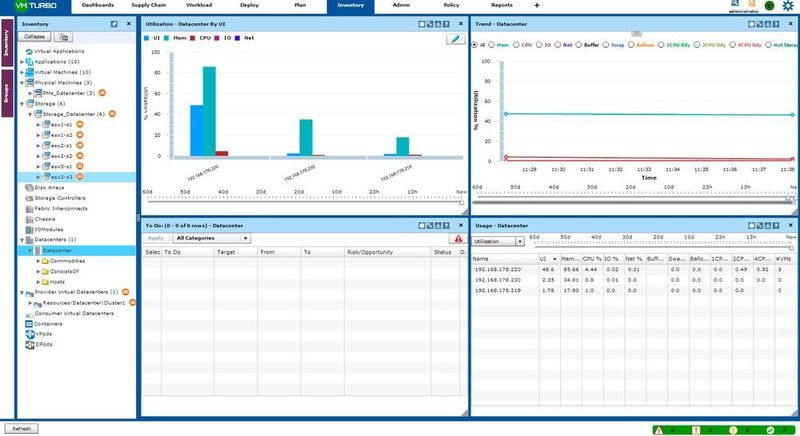The width and height of the screenshot is (800, 436).
Task: Click the pencil edit icon in Utilization chart
Action: 455,39
